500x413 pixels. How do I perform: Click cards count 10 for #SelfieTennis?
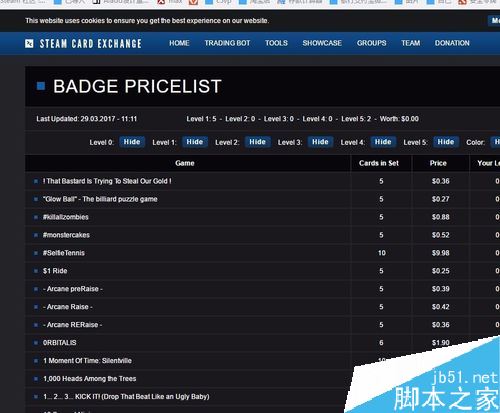pos(382,253)
